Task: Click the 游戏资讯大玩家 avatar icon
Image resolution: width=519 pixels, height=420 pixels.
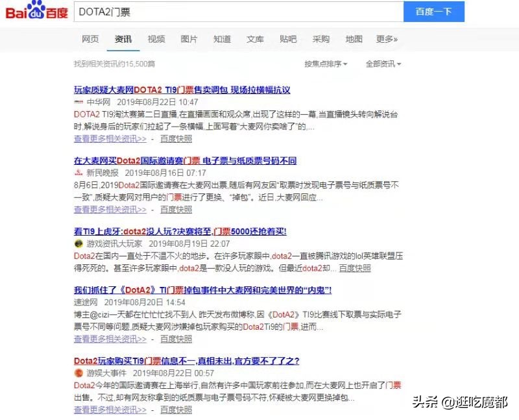Action: [x=78, y=243]
